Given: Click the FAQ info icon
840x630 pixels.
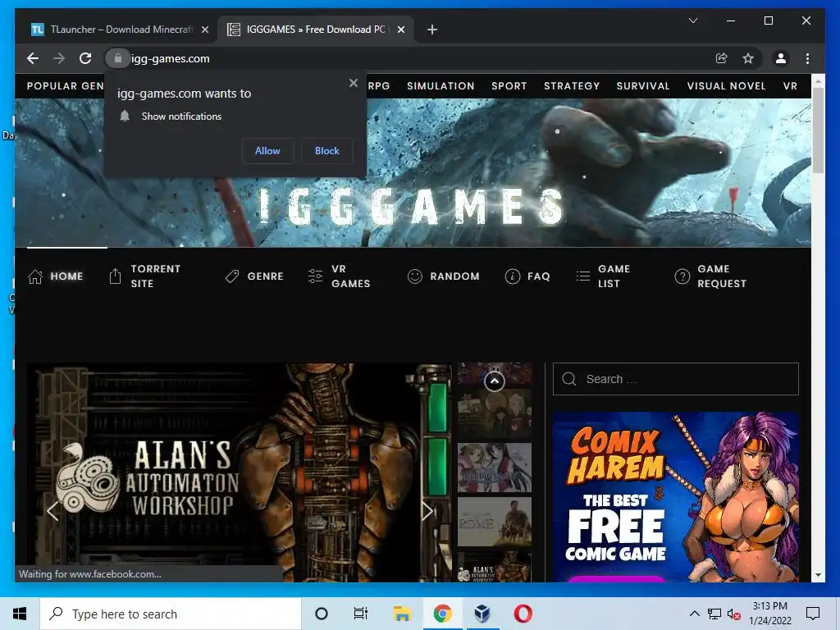Looking at the screenshot, I should point(512,276).
